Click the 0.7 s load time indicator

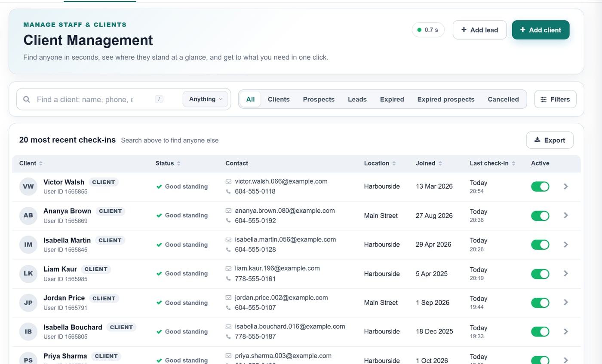click(x=428, y=30)
